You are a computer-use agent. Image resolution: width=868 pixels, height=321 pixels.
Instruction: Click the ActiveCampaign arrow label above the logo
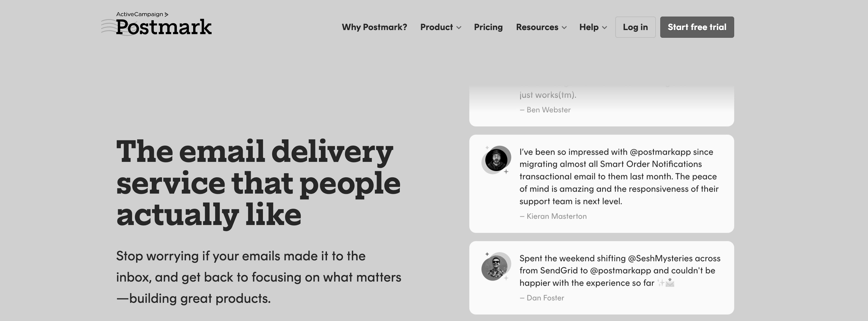click(x=142, y=14)
